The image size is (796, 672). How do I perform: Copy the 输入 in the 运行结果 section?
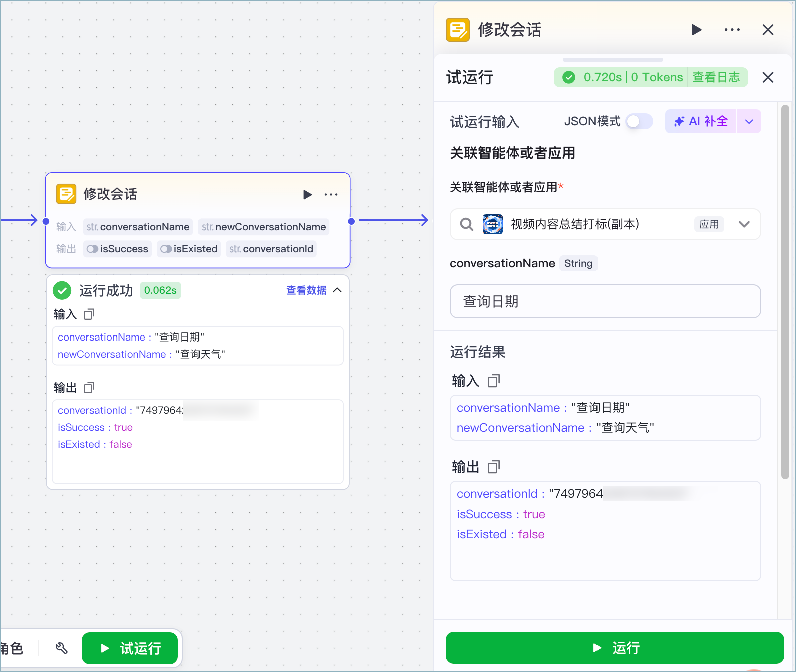[x=494, y=381]
